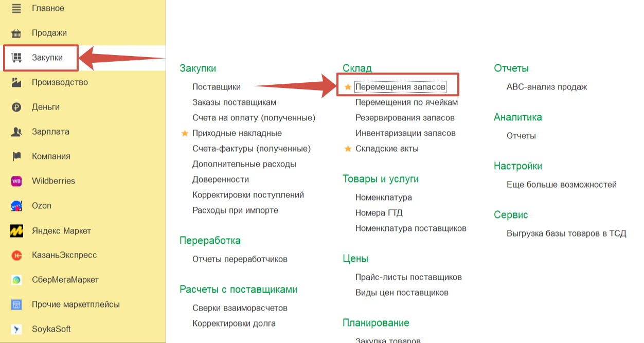Open Перемещения запасов
The width and height of the screenshot is (644, 343).
(400, 87)
